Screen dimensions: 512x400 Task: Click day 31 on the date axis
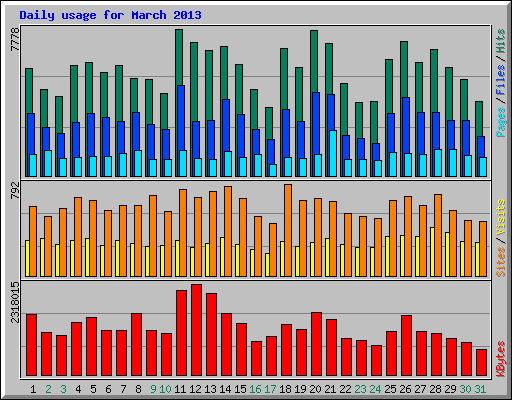[480, 389]
